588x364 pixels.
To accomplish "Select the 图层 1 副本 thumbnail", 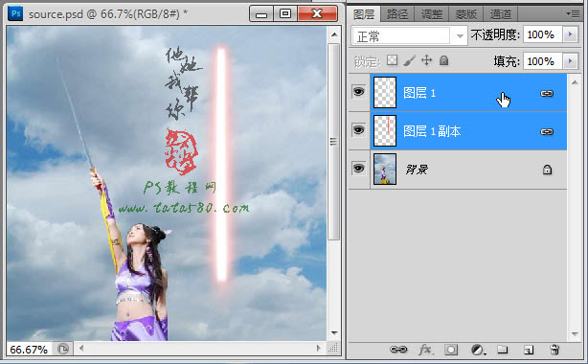I will [x=385, y=130].
